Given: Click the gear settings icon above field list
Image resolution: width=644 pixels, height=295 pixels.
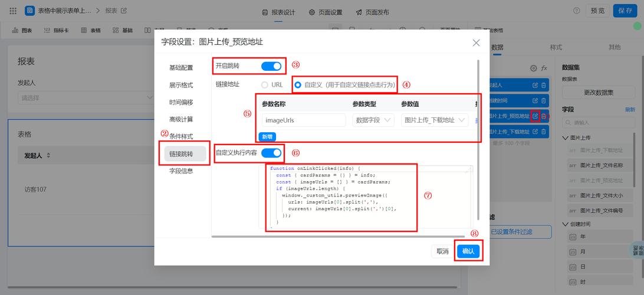Looking at the screenshot, I should (x=534, y=68).
